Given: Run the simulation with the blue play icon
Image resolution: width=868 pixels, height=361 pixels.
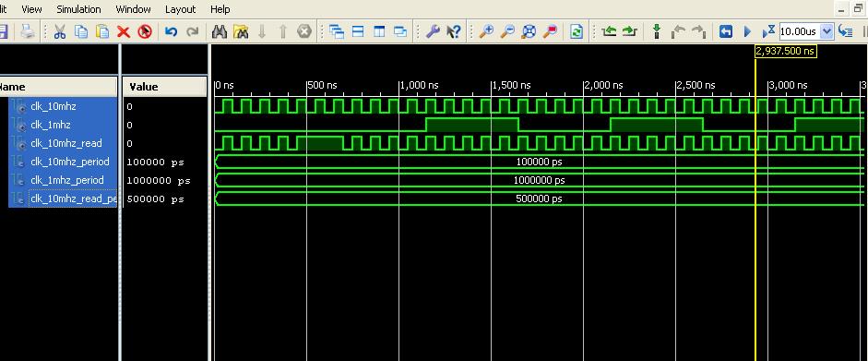Looking at the screenshot, I should pyautogui.click(x=747, y=31).
